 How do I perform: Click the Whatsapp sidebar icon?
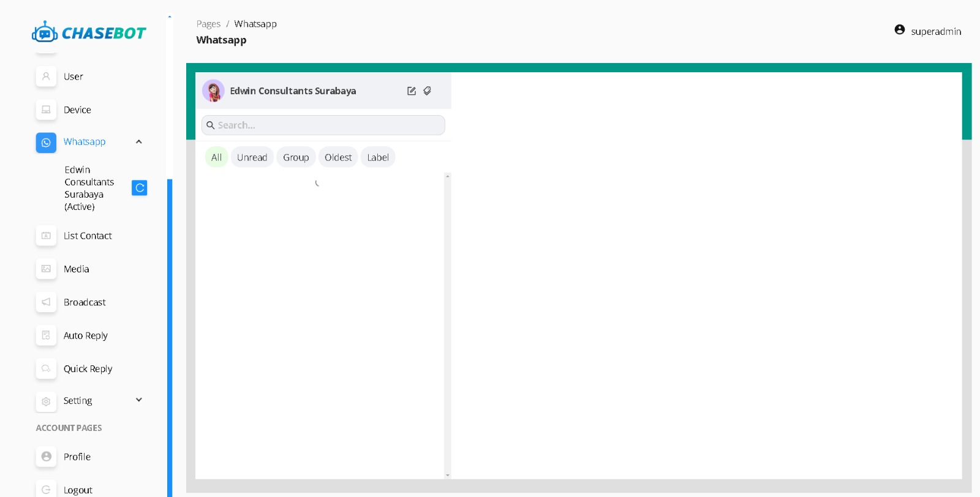tap(46, 143)
